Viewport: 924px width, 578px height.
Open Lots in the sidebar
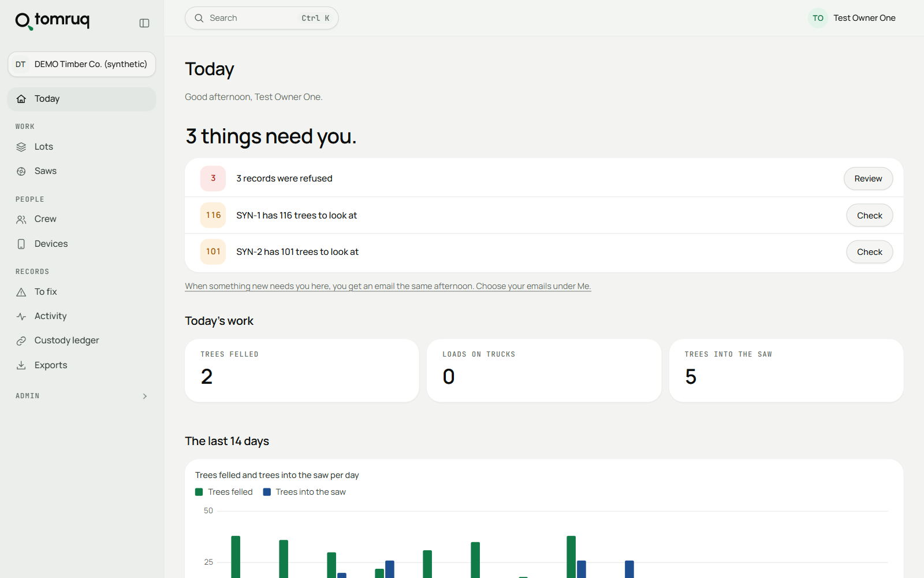click(x=82, y=147)
